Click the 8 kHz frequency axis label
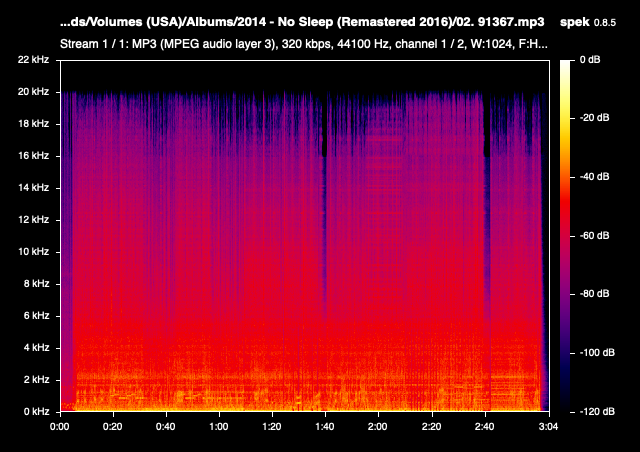Screen dimensions: 640x452 [x=36, y=283]
